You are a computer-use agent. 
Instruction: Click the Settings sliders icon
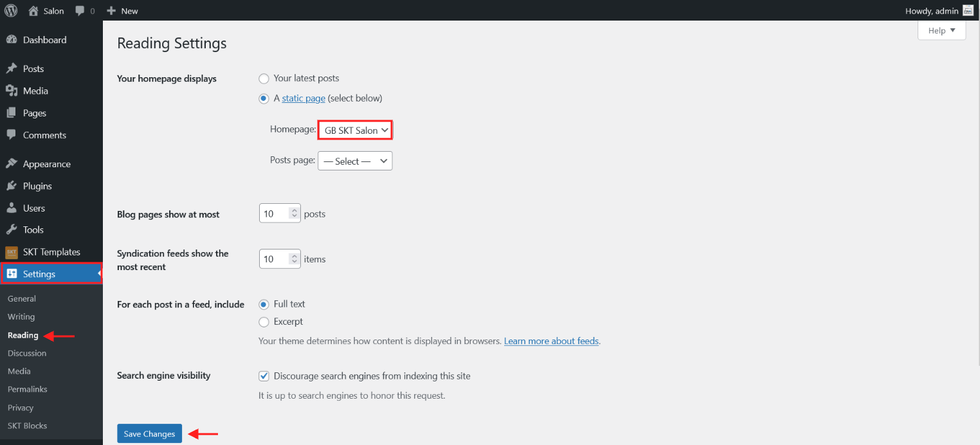[12, 274]
